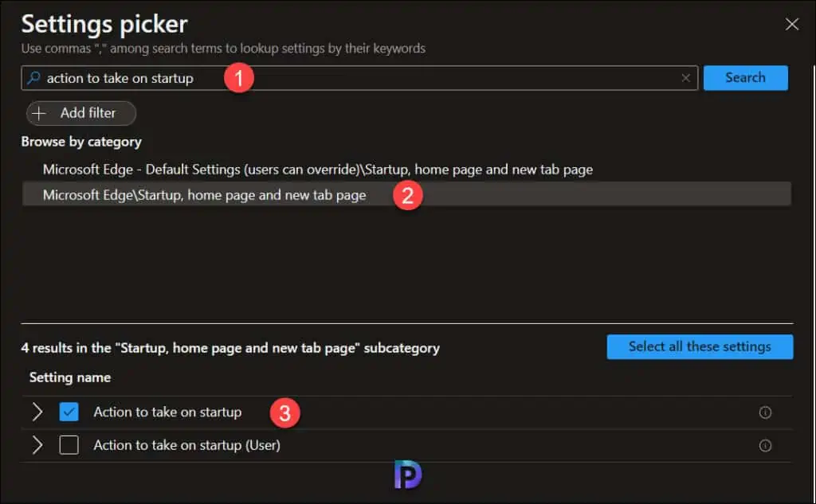Click the 4 results subcategory summary text
Screen dimensions: 816x504
point(230,348)
